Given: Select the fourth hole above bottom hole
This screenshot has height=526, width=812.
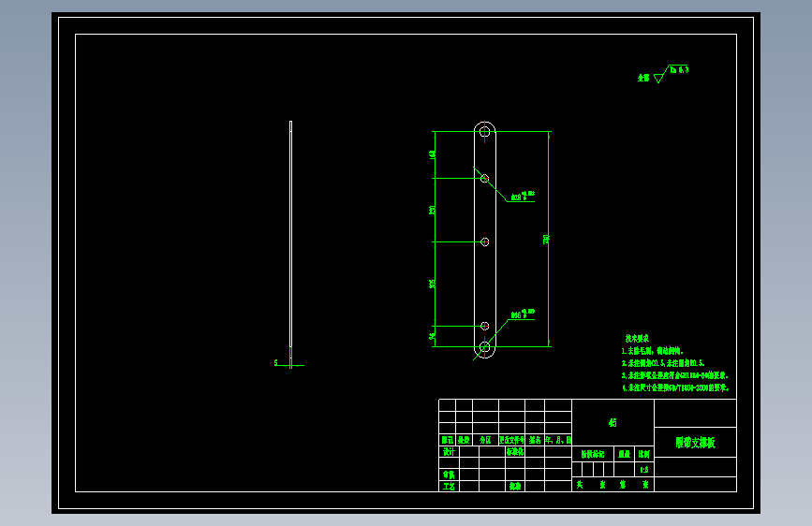Looking at the screenshot, I should (485, 326).
